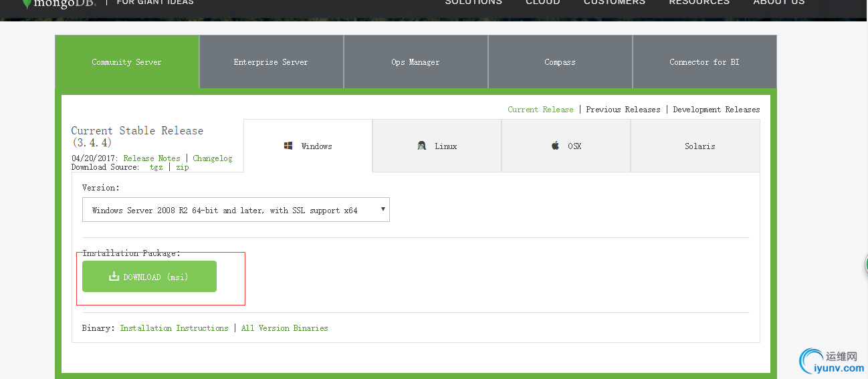Open the Release Notes link
This screenshot has width=868, height=379.
click(x=152, y=158)
